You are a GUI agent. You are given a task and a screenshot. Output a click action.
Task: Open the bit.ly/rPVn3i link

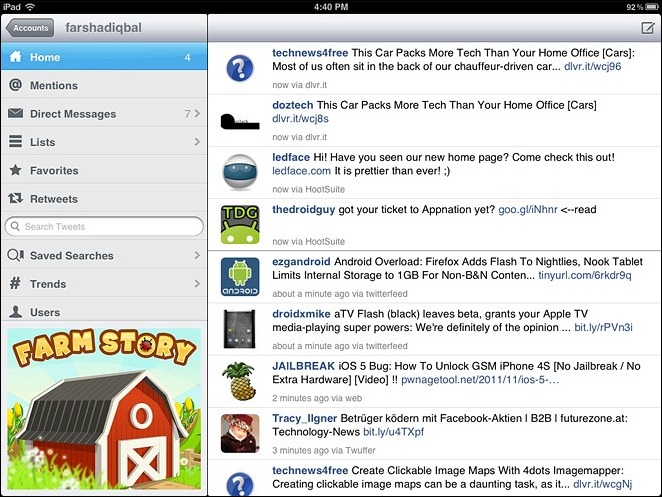[603, 328]
